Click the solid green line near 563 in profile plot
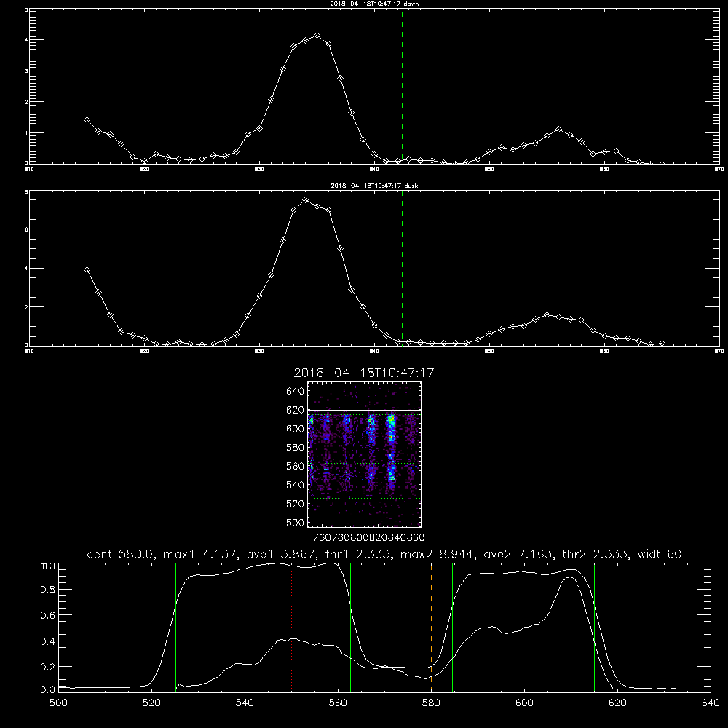 coord(351,628)
